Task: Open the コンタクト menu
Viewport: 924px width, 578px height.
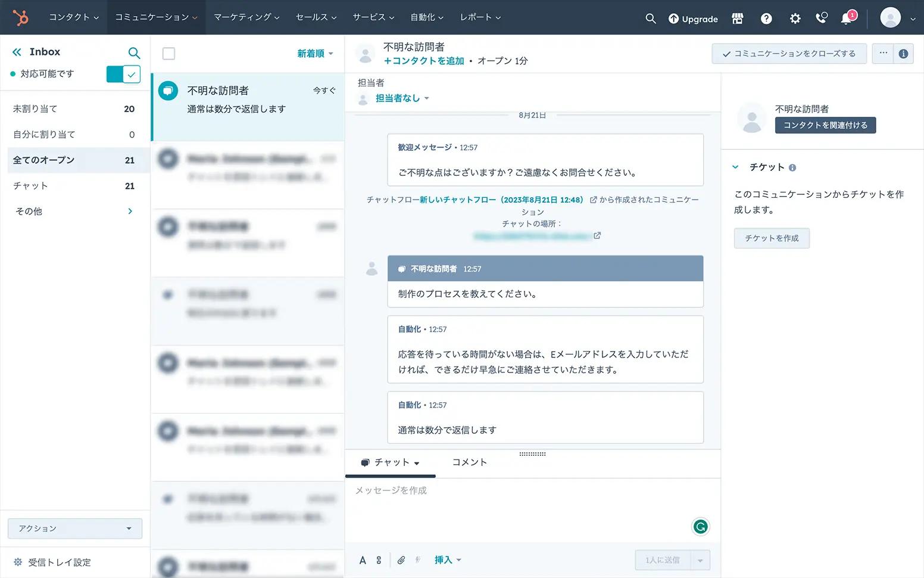Action: tap(74, 17)
